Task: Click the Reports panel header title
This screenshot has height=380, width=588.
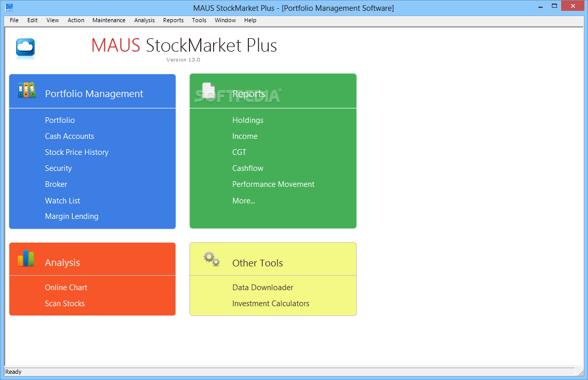Action: pyautogui.click(x=249, y=94)
